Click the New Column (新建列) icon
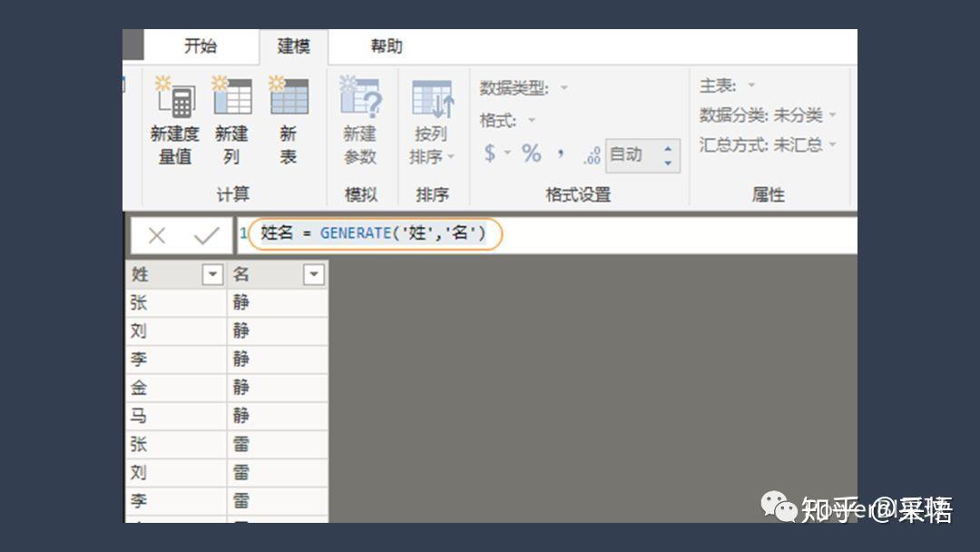This screenshot has width=980, height=552. (x=232, y=96)
